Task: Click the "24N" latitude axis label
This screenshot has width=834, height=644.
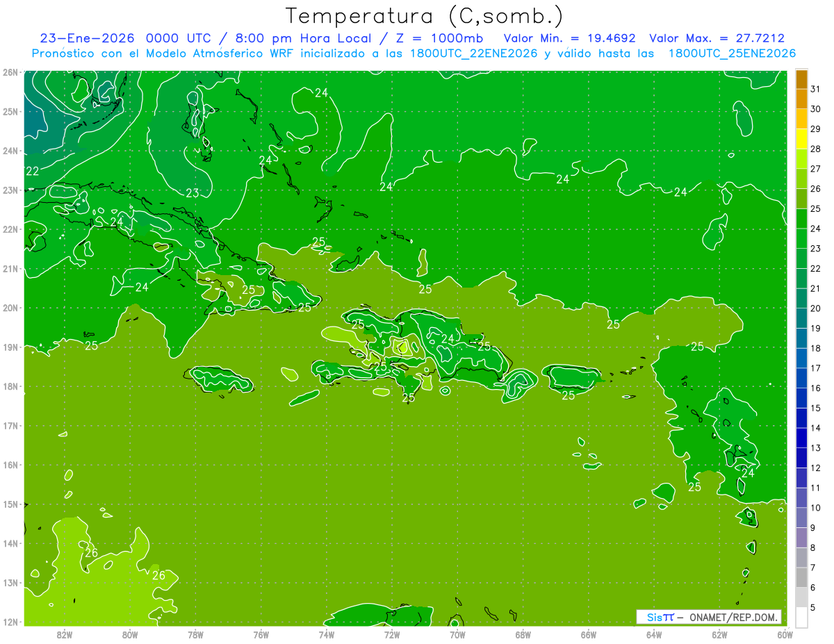Action: [10, 151]
